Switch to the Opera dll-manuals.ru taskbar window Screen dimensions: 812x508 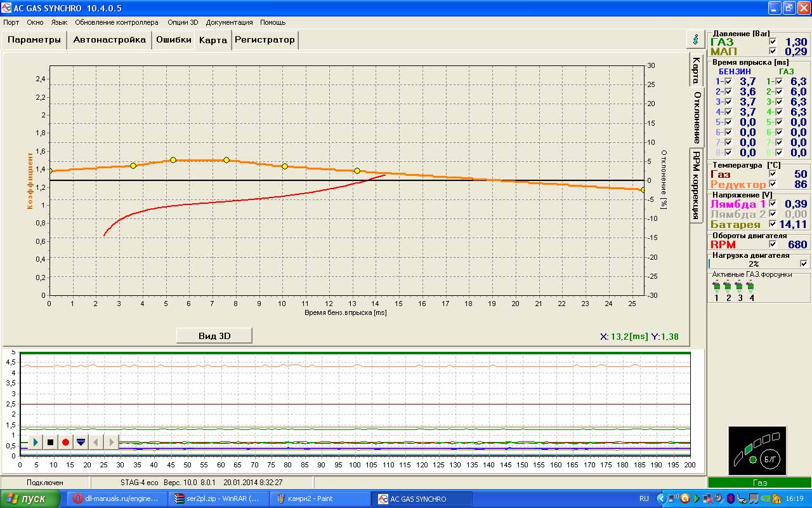point(117,498)
